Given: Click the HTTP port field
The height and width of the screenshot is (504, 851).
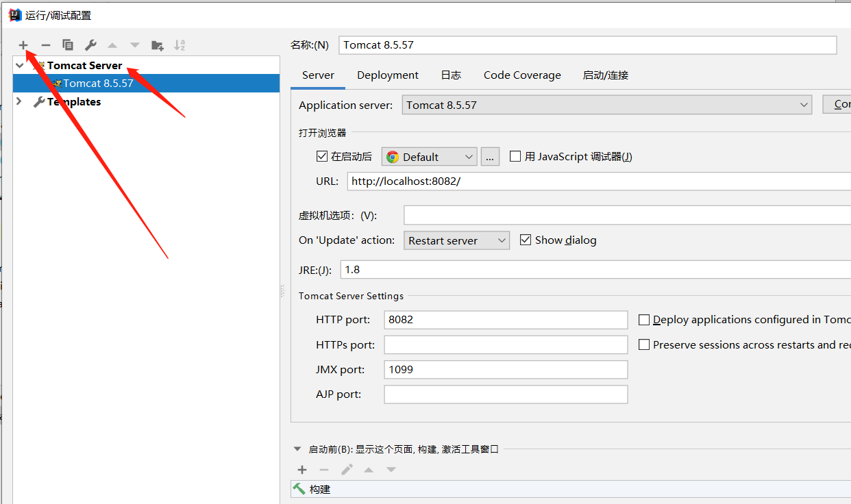Looking at the screenshot, I should [506, 320].
